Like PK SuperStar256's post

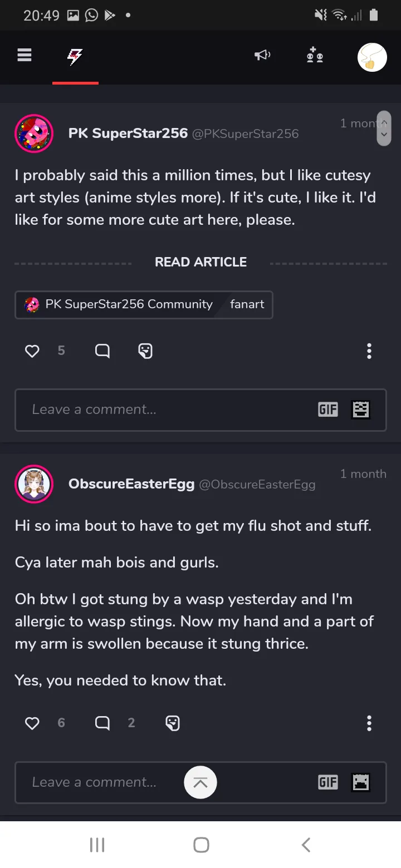pos(32,351)
